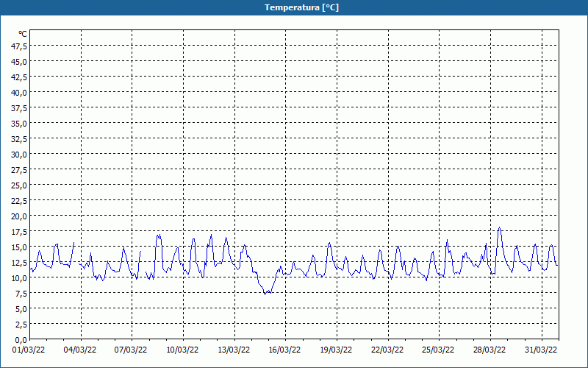
Task: Click the Temperatura [°C] chart title
Action: pyautogui.click(x=301, y=7)
